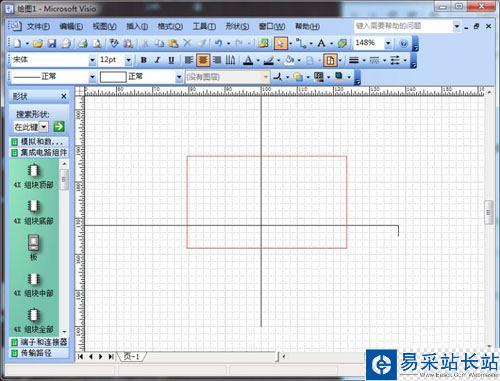This screenshot has width=500, height=381.
Task: Open the 视图(V) menu
Action: [x=104, y=26]
